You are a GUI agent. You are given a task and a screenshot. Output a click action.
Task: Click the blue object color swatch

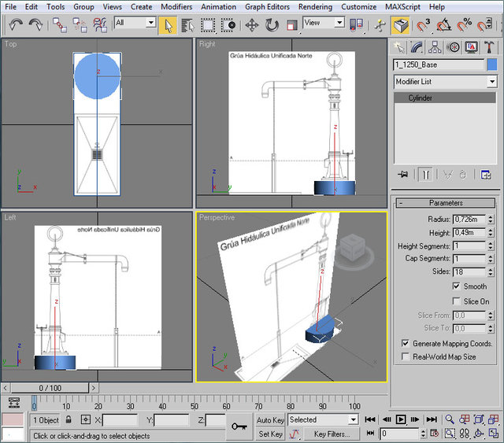click(x=492, y=65)
